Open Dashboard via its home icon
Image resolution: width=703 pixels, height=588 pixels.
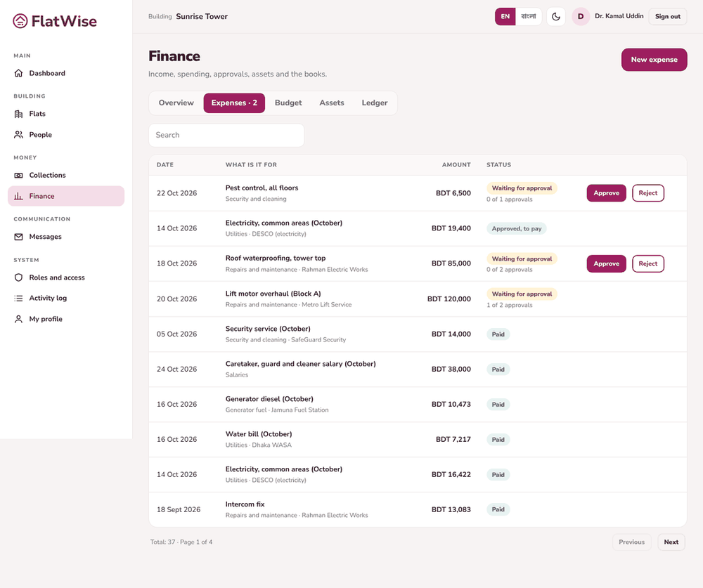pos(18,73)
